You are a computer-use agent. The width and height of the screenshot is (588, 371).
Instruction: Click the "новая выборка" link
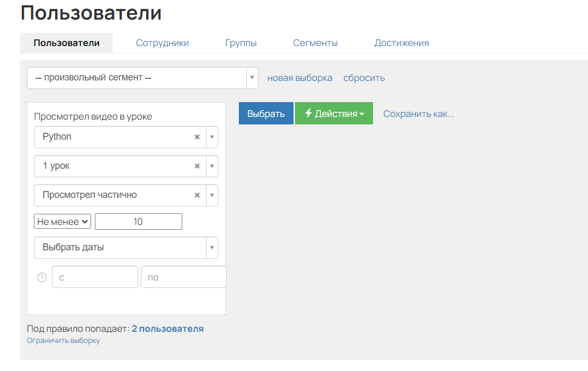[x=299, y=77]
